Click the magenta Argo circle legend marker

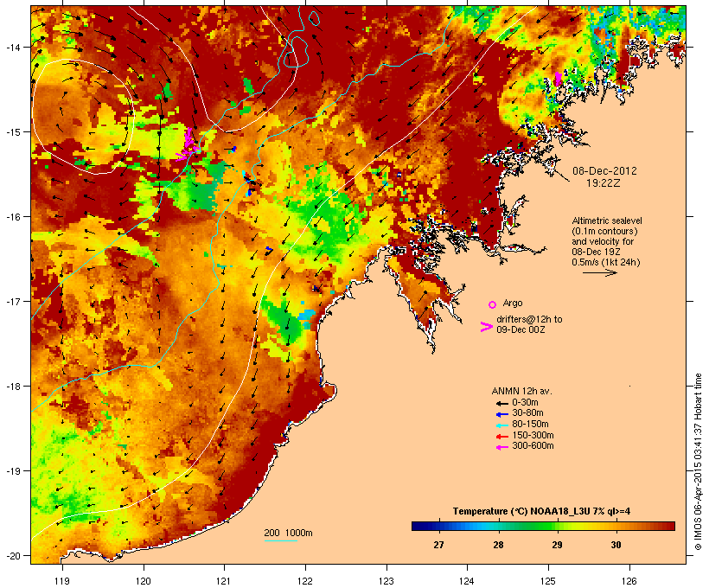[x=492, y=304]
